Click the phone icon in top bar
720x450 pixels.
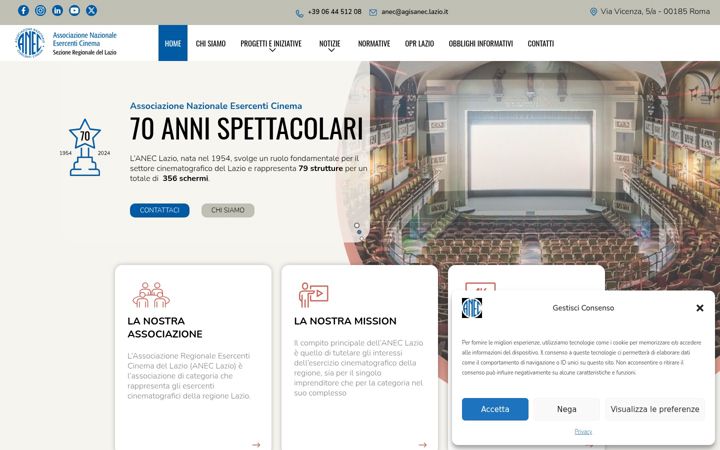pos(299,13)
